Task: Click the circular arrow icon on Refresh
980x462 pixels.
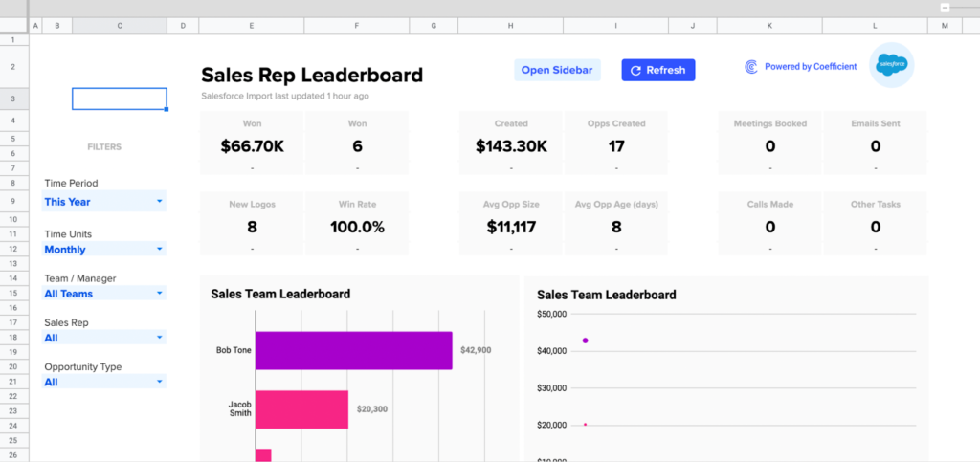Action: (635, 70)
